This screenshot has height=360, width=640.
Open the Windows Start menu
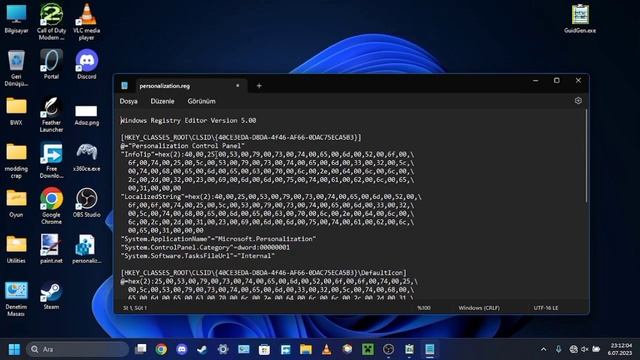pos(14,349)
